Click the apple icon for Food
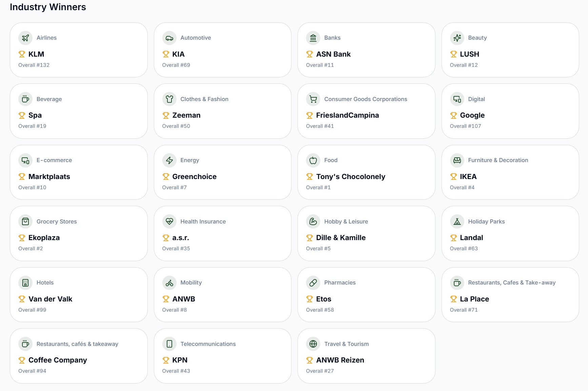 pyautogui.click(x=313, y=160)
